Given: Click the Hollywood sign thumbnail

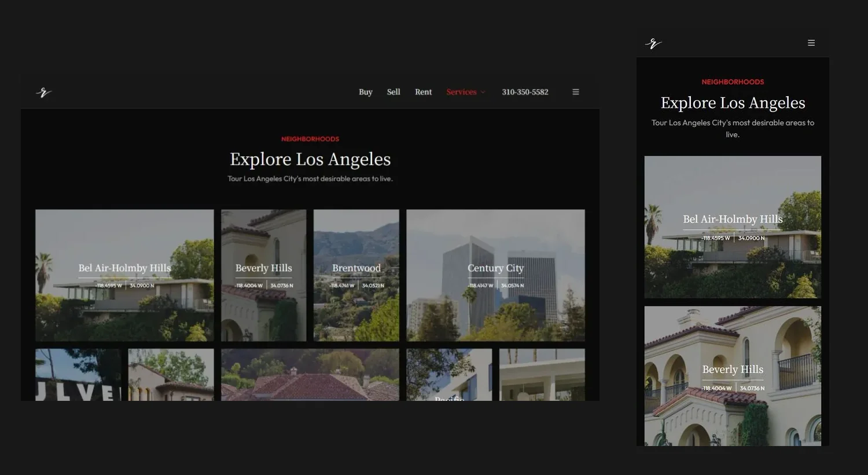Looking at the screenshot, I should click(x=78, y=375).
